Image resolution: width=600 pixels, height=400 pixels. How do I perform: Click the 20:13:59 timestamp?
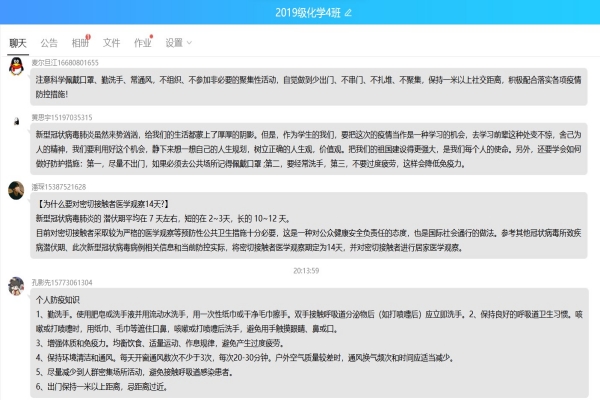tap(305, 270)
